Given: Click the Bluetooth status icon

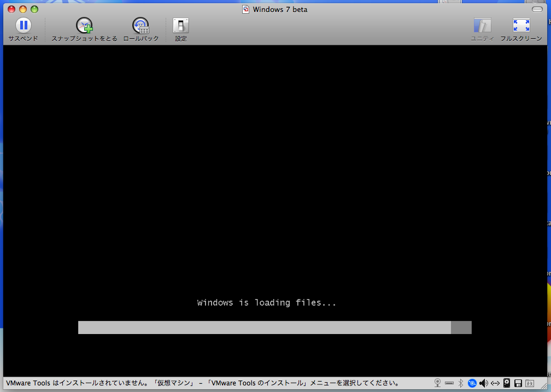Looking at the screenshot, I should [461, 383].
